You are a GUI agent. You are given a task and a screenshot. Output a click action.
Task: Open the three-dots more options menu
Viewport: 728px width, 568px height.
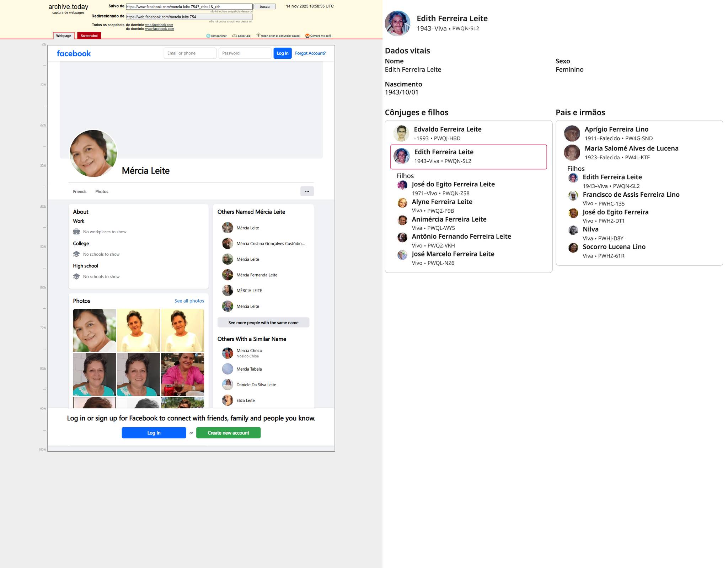coord(307,191)
